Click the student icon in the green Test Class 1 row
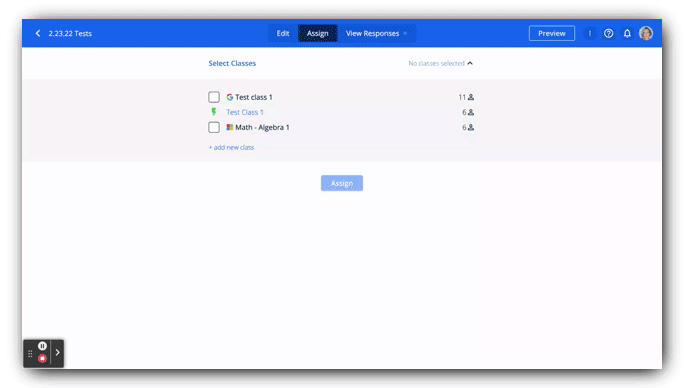 click(x=471, y=112)
